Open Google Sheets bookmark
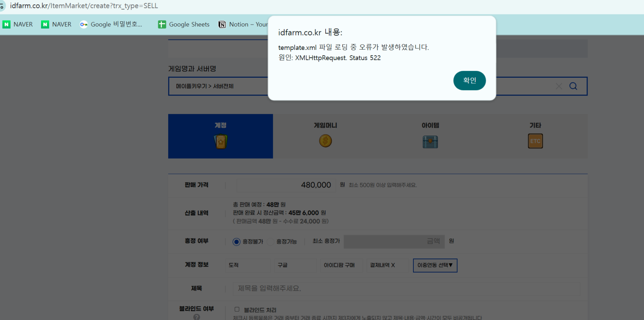Screen dimensions: 644x320 pos(184,25)
